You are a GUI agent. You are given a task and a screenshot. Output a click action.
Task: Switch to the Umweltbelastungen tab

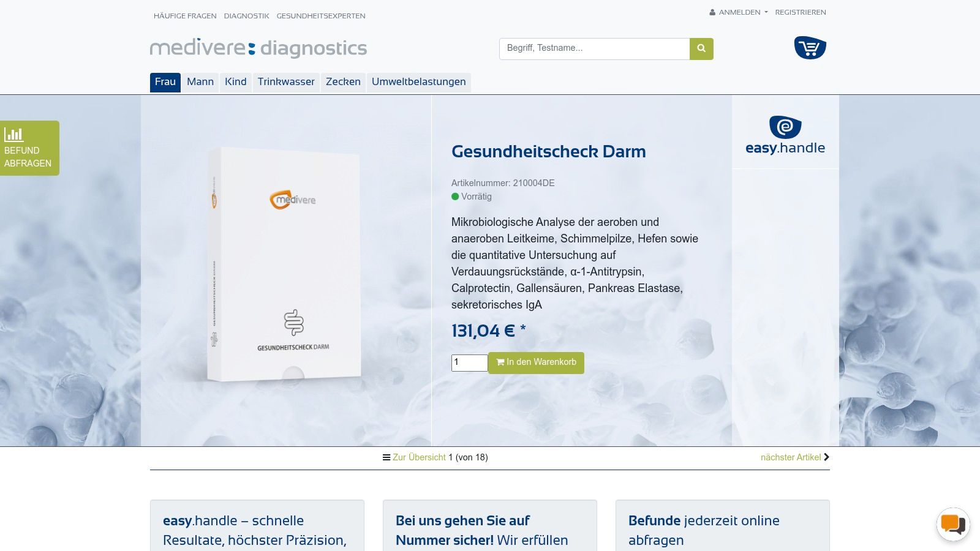click(419, 82)
